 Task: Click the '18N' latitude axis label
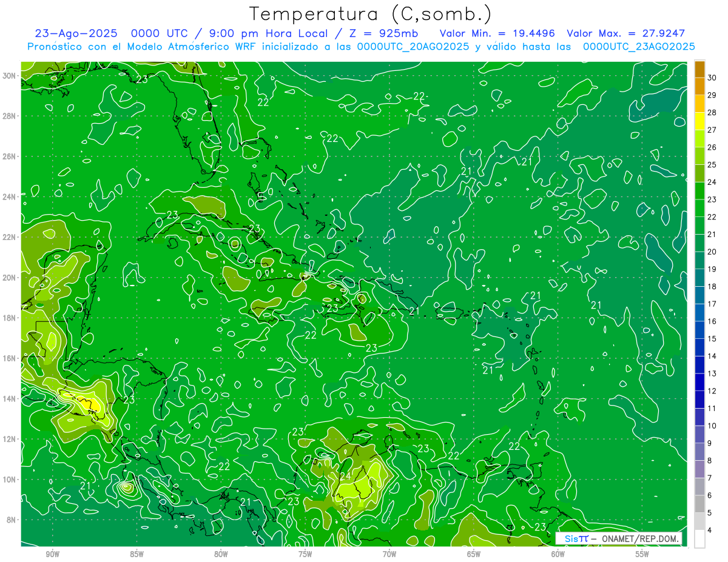9,318
